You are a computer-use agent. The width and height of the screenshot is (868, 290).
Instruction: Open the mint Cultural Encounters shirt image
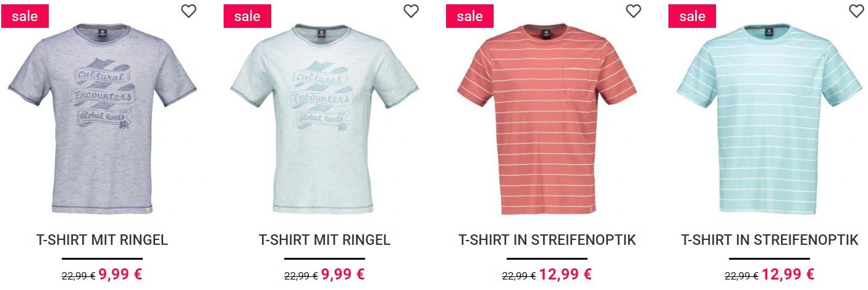coord(324,119)
